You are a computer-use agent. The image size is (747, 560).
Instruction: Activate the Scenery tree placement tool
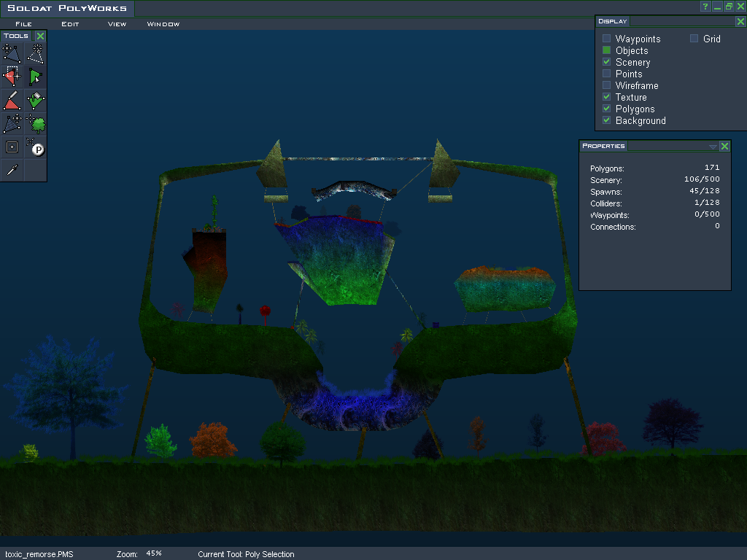[35, 123]
